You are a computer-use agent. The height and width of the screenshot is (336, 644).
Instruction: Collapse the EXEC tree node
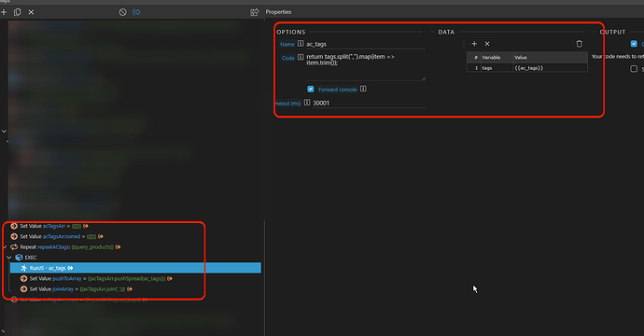click(9, 258)
